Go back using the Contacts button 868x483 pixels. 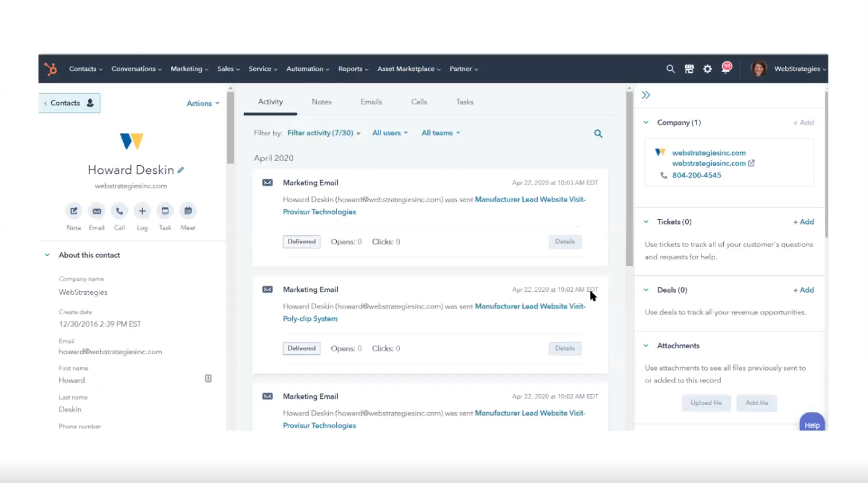tap(70, 103)
